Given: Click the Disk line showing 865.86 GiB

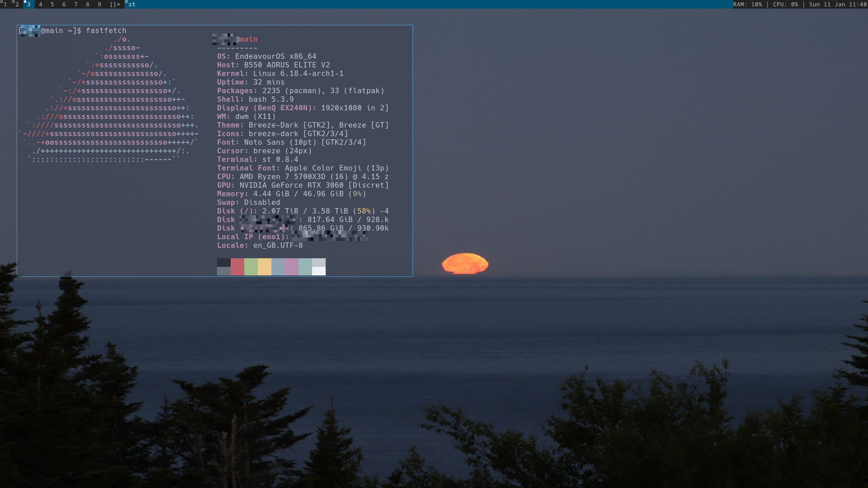Looking at the screenshot, I should (303, 228).
